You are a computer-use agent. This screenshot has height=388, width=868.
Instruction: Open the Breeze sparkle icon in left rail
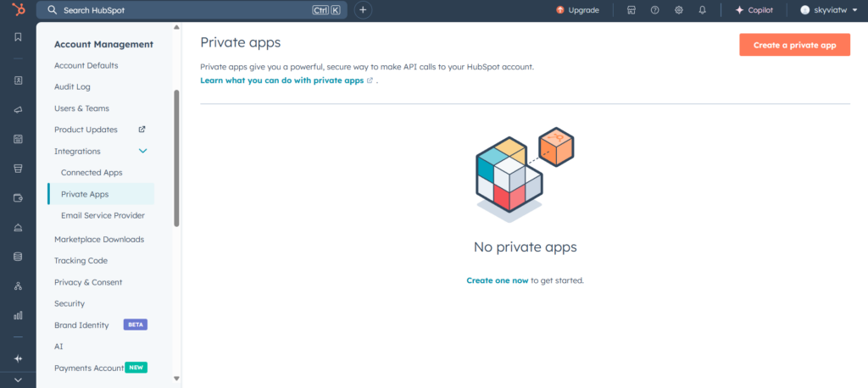[18, 358]
